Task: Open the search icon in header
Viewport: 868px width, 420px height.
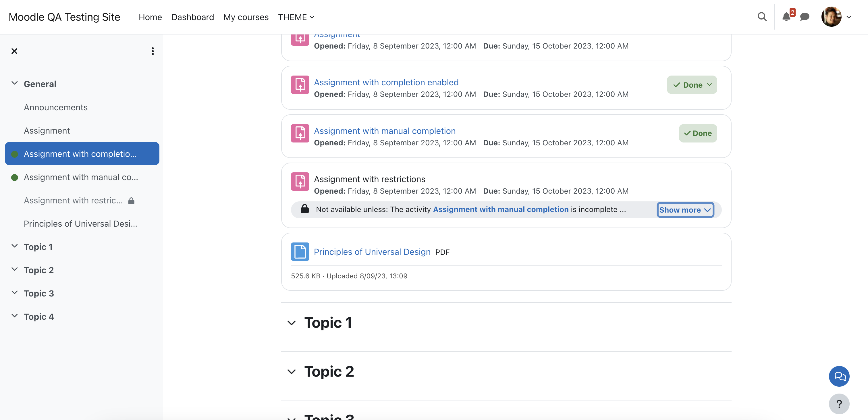Action: click(762, 17)
